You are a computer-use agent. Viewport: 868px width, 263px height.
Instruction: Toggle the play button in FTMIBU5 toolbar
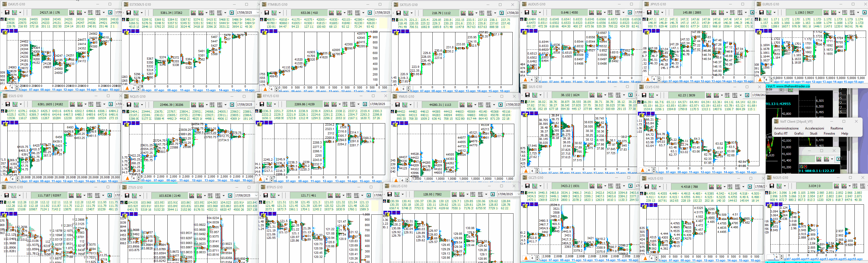(x=370, y=13)
